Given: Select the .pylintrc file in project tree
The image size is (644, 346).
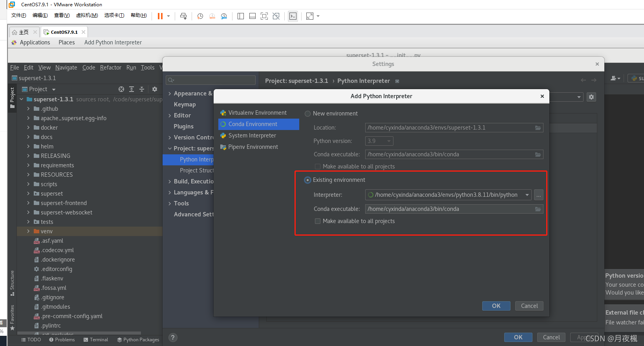Looking at the screenshot, I should pyautogui.click(x=51, y=326).
